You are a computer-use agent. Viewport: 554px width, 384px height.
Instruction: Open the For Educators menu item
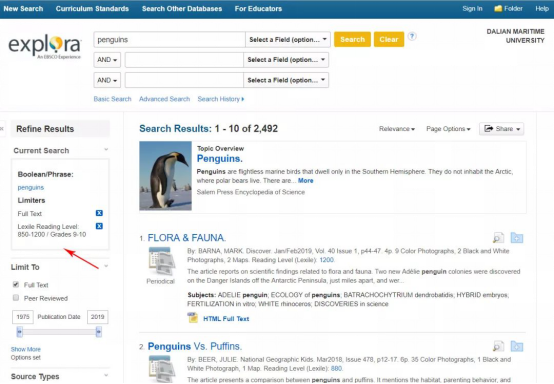[x=258, y=8]
